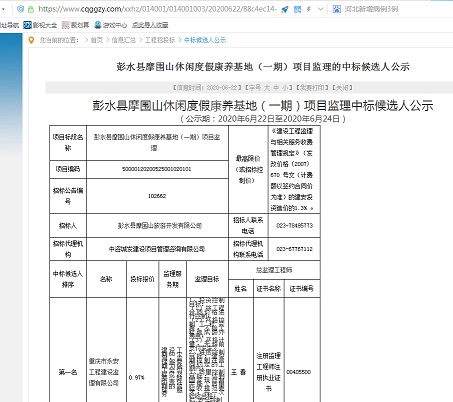Click the address bar URL cqggzy.com
The width and height of the screenshot is (453, 402).
pos(157,9)
